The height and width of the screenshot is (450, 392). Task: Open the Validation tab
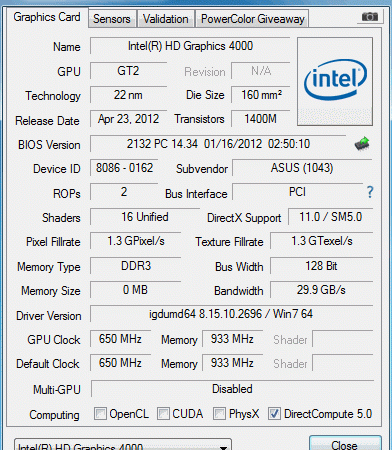[166, 19]
